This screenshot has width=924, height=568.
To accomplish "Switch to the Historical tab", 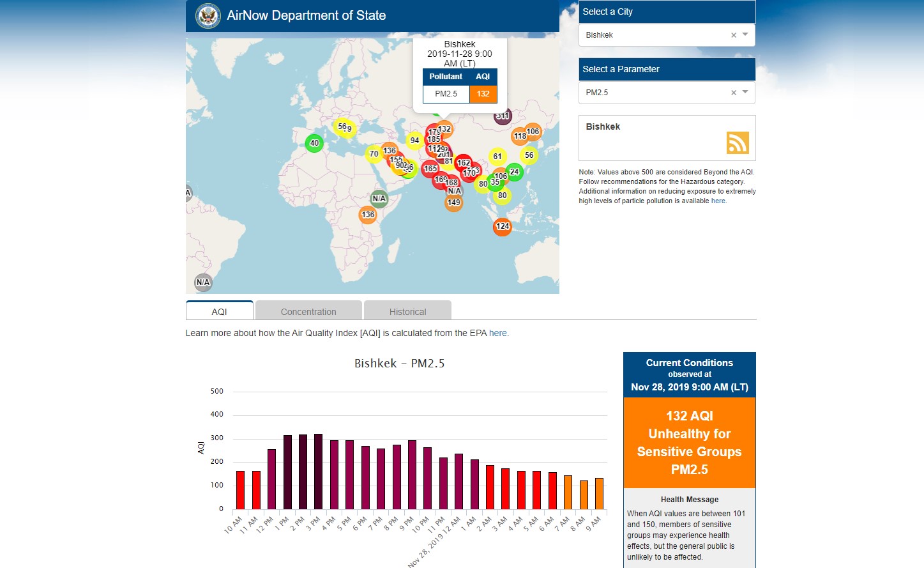I will tap(407, 311).
